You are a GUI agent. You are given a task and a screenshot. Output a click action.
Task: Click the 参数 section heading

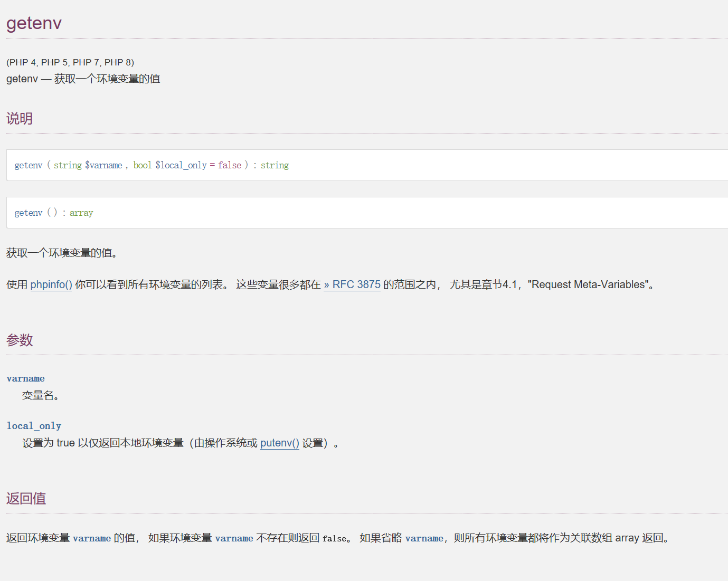tap(20, 340)
